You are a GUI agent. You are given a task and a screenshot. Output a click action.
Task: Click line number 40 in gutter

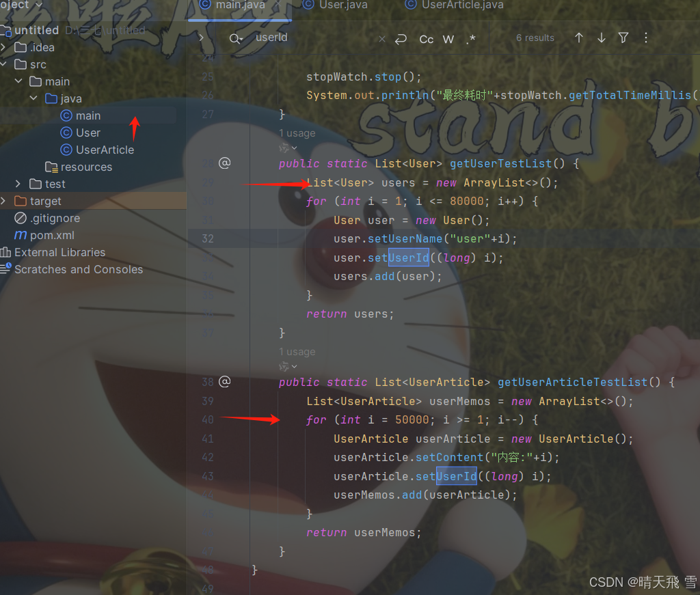[x=208, y=419]
